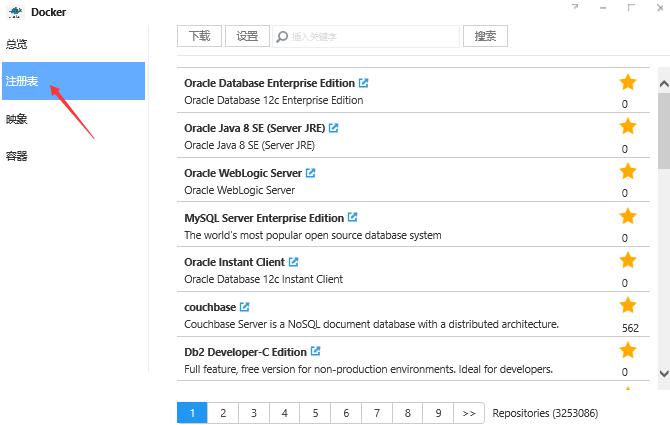Click the scrollbar down arrow
This screenshot has height=425, width=670.
coord(664,373)
